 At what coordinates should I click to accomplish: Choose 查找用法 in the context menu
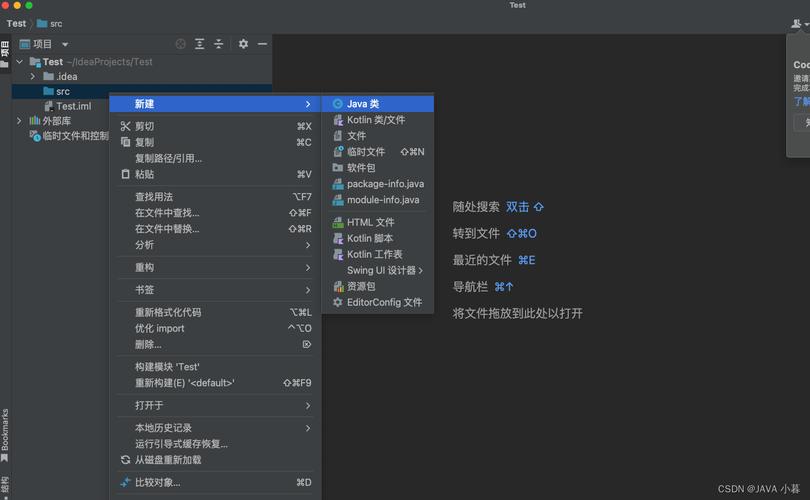point(215,196)
